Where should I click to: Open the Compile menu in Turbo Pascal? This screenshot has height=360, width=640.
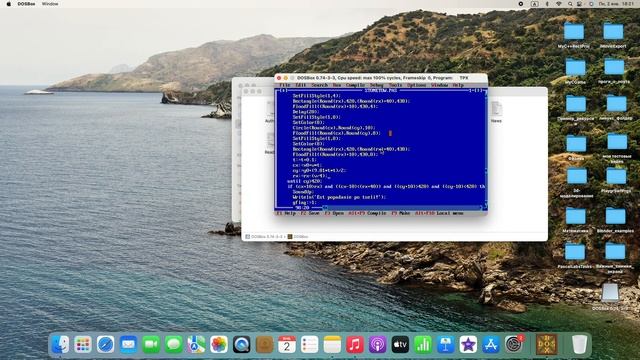pyautogui.click(x=355, y=85)
